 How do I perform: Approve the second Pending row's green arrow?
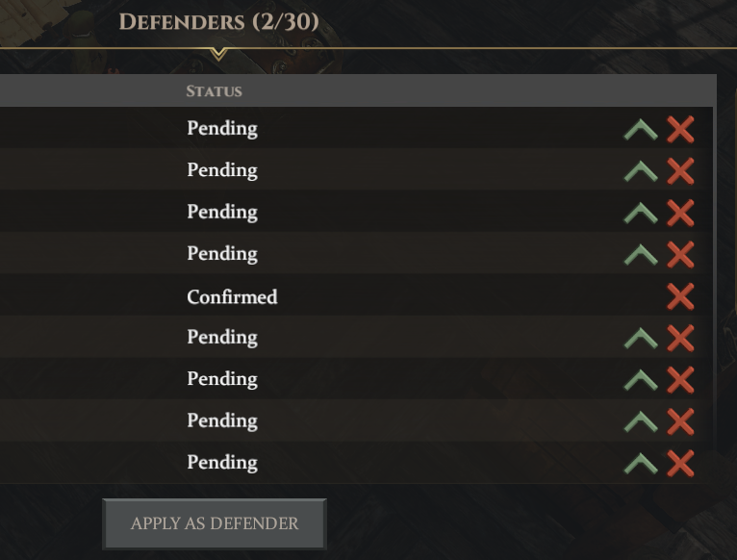click(640, 171)
